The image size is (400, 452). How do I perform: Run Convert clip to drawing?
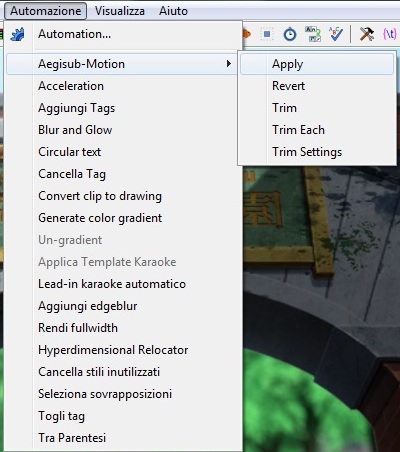click(x=124, y=196)
